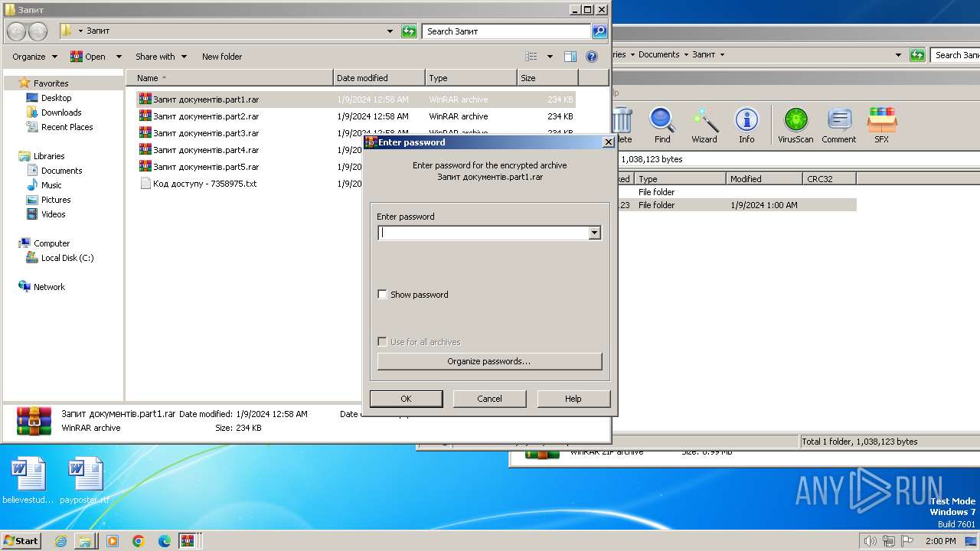
Task: Open address dropdown in background Explorer window
Action: pos(898,55)
